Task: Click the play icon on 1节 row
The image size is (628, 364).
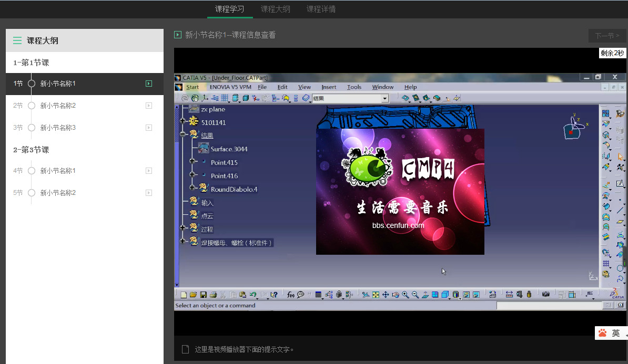Action: click(149, 84)
